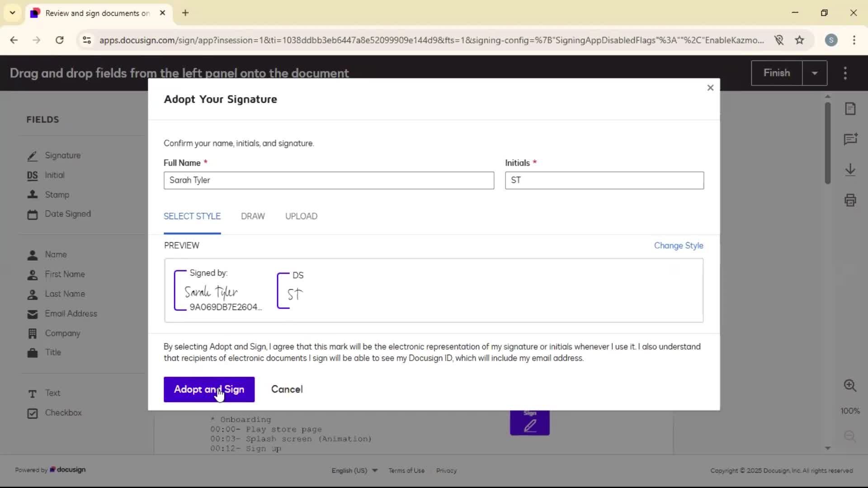Select the Email Address envelope icon

click(x=32, y=314)
